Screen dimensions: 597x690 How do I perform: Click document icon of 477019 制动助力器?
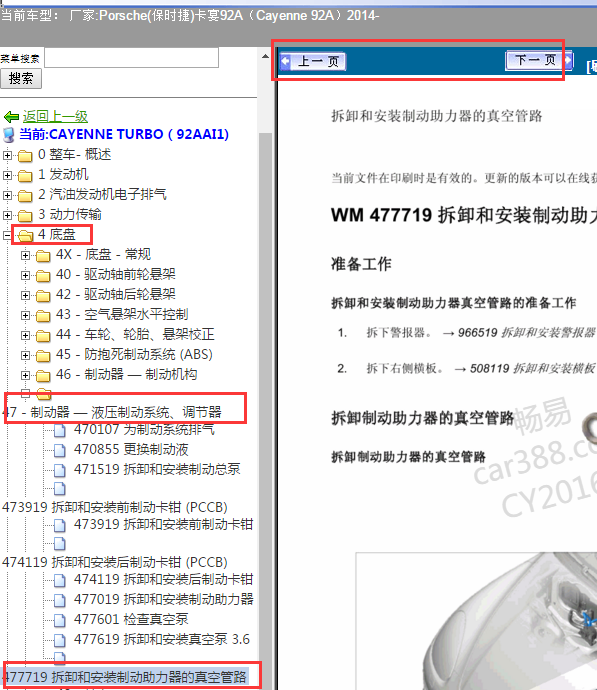(59, 600)
